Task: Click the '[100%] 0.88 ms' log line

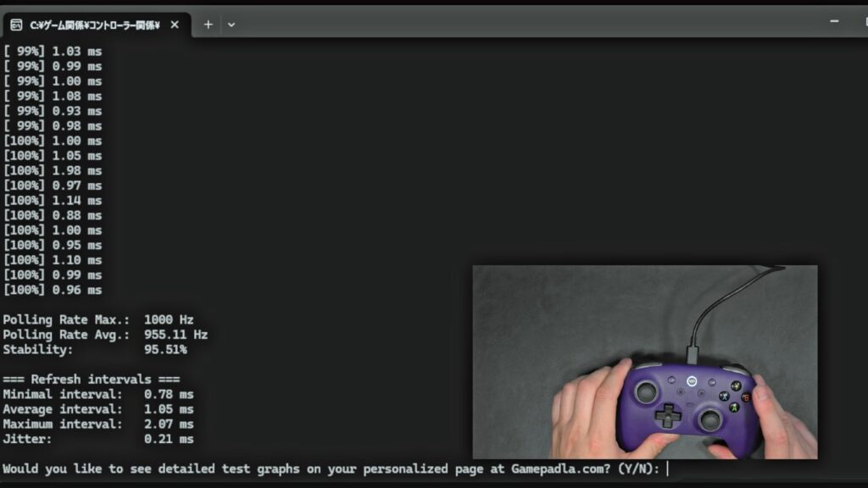Action: 53,215
